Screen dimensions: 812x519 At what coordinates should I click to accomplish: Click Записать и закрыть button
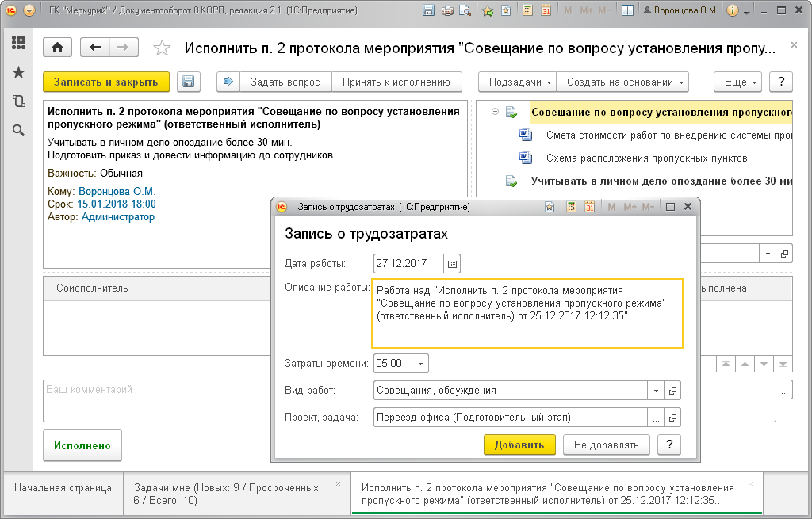point(106,82)
